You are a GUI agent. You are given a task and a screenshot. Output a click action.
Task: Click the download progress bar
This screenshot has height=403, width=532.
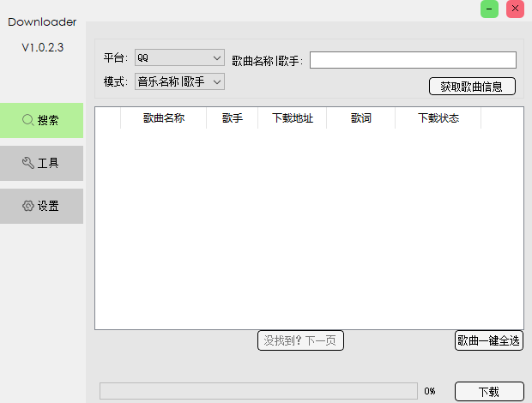coord(258,391)
